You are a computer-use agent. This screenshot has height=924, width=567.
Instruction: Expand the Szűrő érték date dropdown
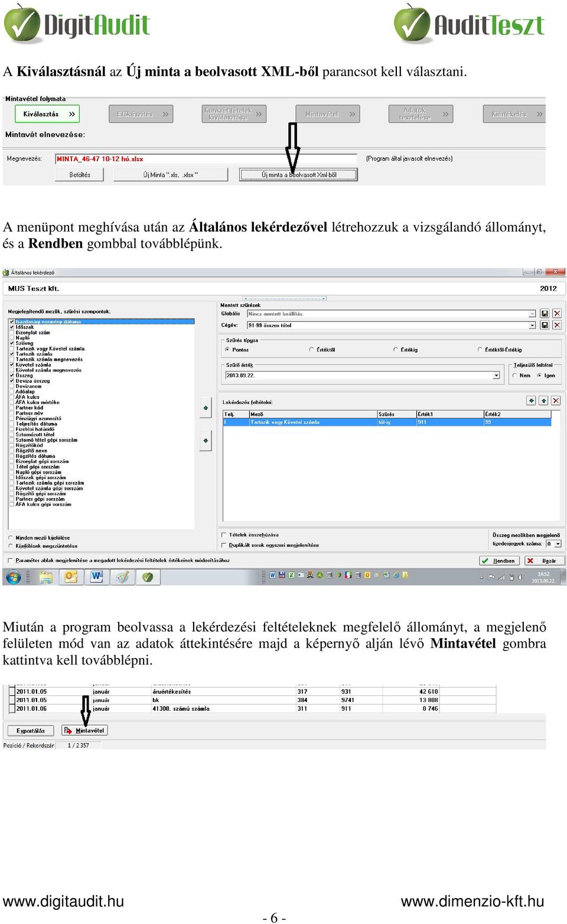pos(496,375)
